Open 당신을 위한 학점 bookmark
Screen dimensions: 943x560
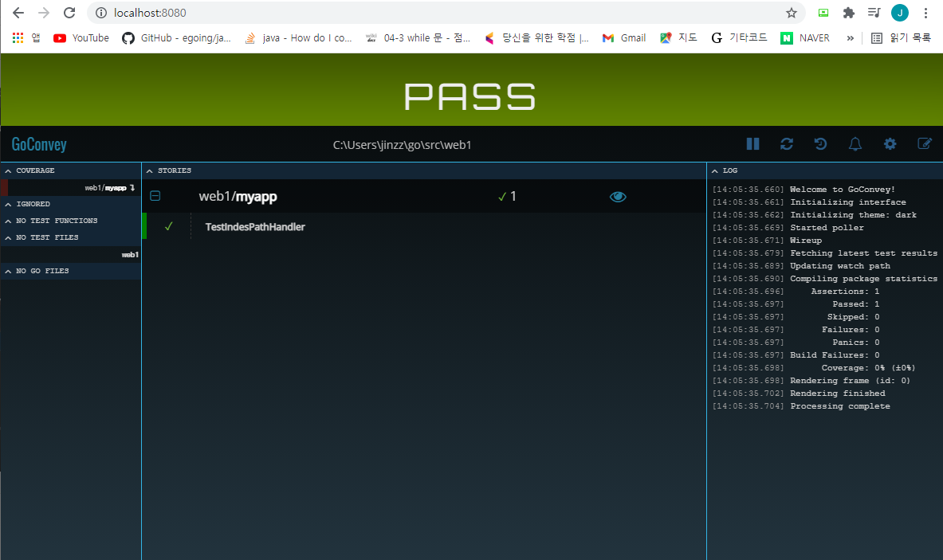click(536, 38)
